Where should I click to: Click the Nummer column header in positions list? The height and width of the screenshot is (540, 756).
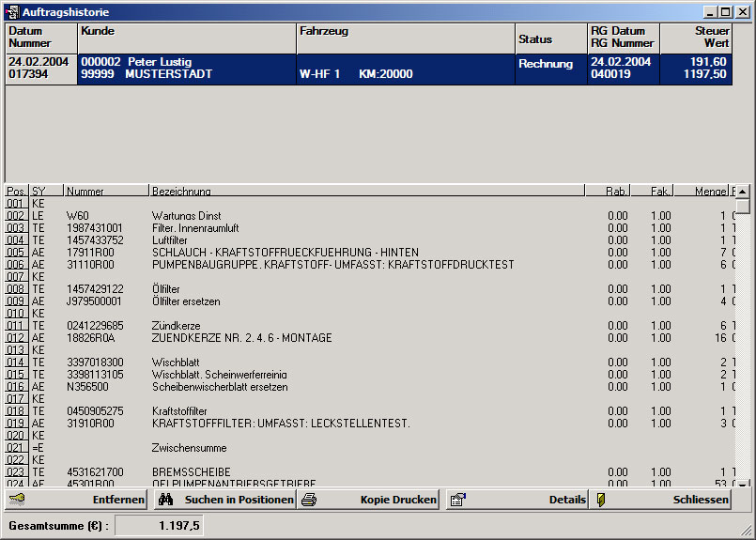pos(106,192)
